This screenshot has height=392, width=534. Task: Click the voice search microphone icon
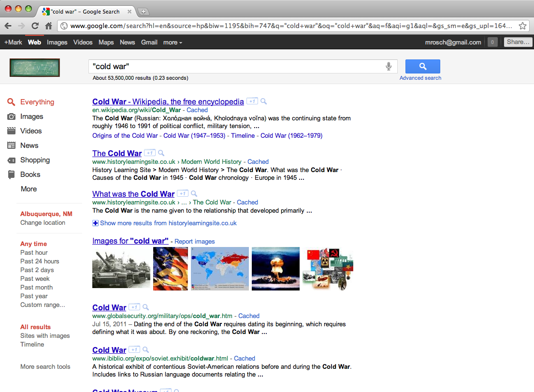pos(389,66)
